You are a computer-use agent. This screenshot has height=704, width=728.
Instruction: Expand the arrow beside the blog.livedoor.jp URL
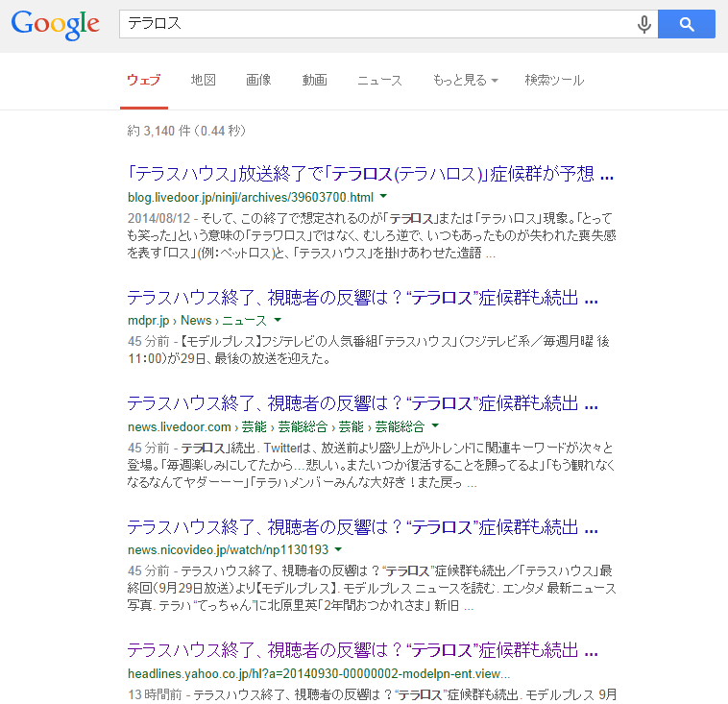[x=383, y=197]
